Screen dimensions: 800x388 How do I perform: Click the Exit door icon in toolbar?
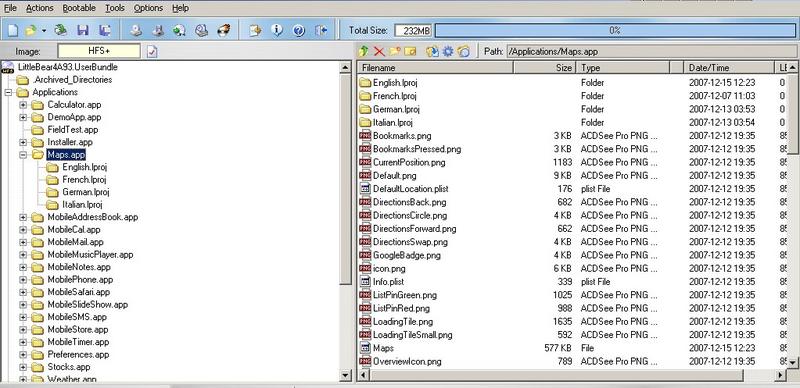pos(321,30)
